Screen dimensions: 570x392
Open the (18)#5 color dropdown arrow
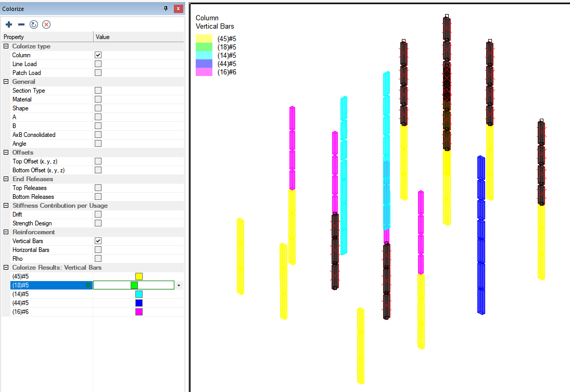pos(179,285)
